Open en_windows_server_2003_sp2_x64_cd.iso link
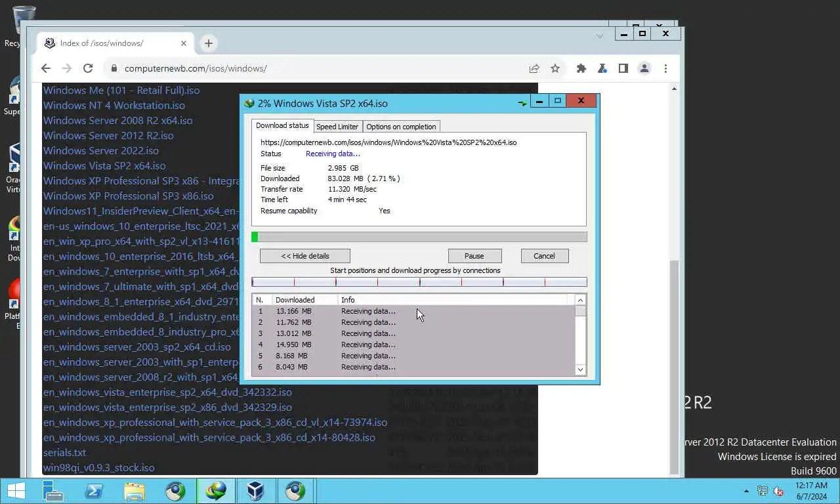840x504 pixels. (137, 347)
